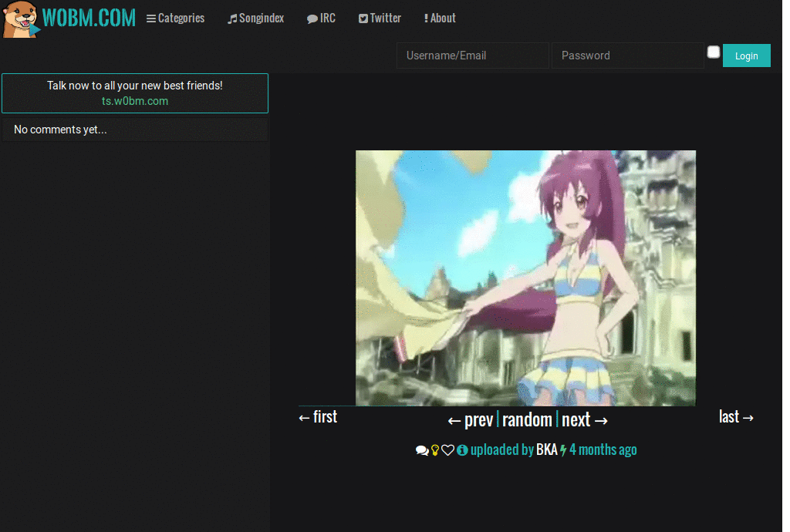Open the ts.w0bm.com link
Screen dimensions: 790x532
click(135, 101)
